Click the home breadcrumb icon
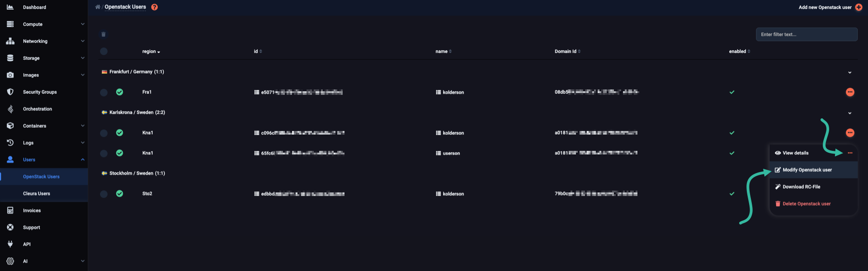The width and height of the screenshot is (868, 271). [x=98, y=7]
